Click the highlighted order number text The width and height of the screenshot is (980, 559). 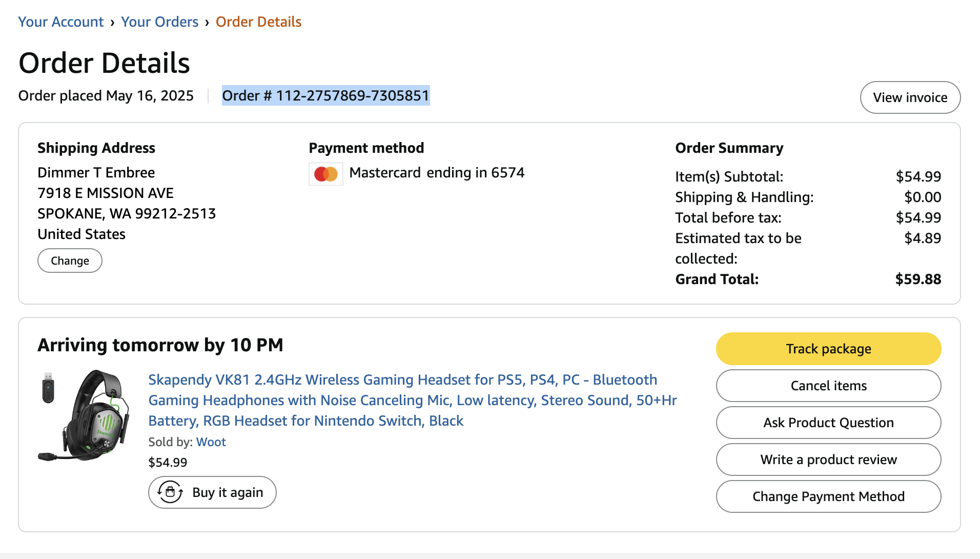coord(325,95)
